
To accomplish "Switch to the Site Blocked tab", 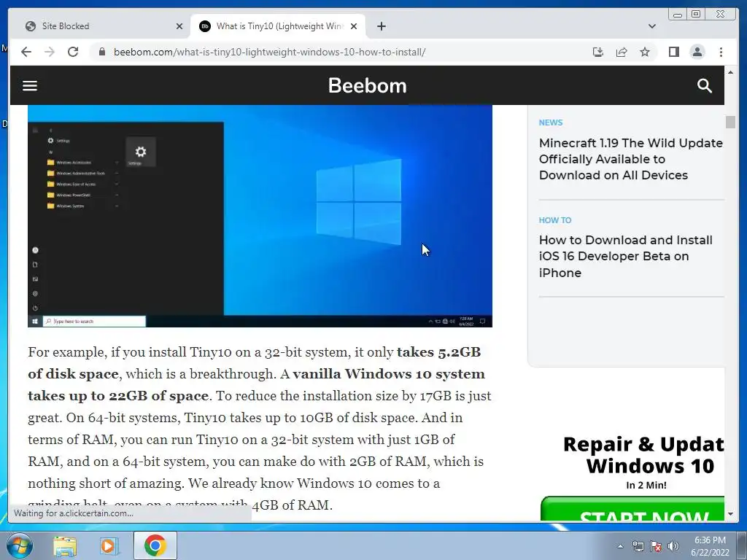I will [x=100, y=26].
